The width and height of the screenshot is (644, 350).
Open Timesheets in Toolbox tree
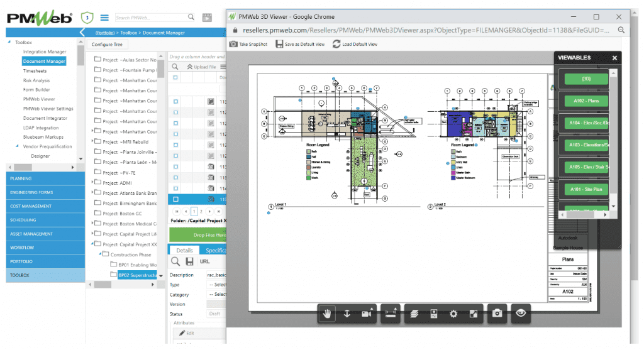(x=35, y=70)
